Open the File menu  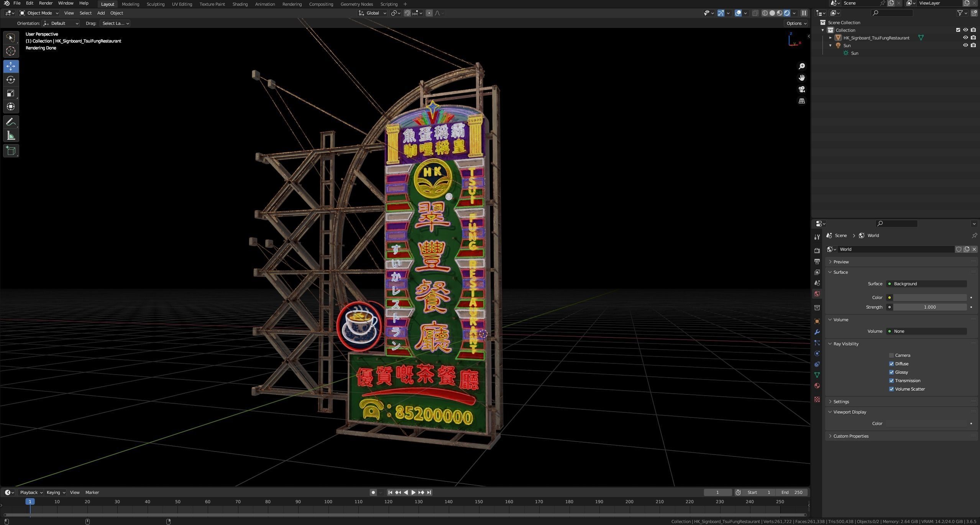[x=17, y=3]
